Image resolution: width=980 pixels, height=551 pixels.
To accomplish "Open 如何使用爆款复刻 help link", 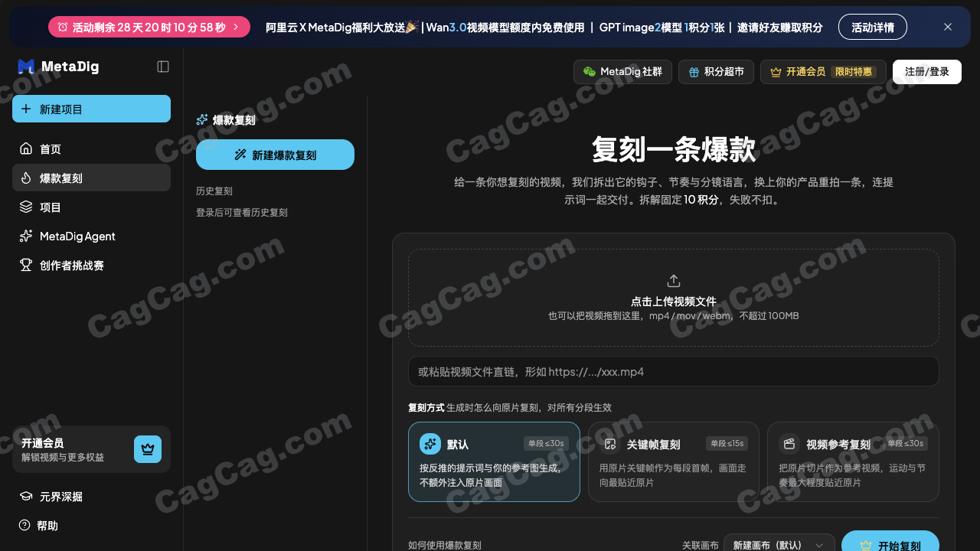I will click(x=445, y=546).
